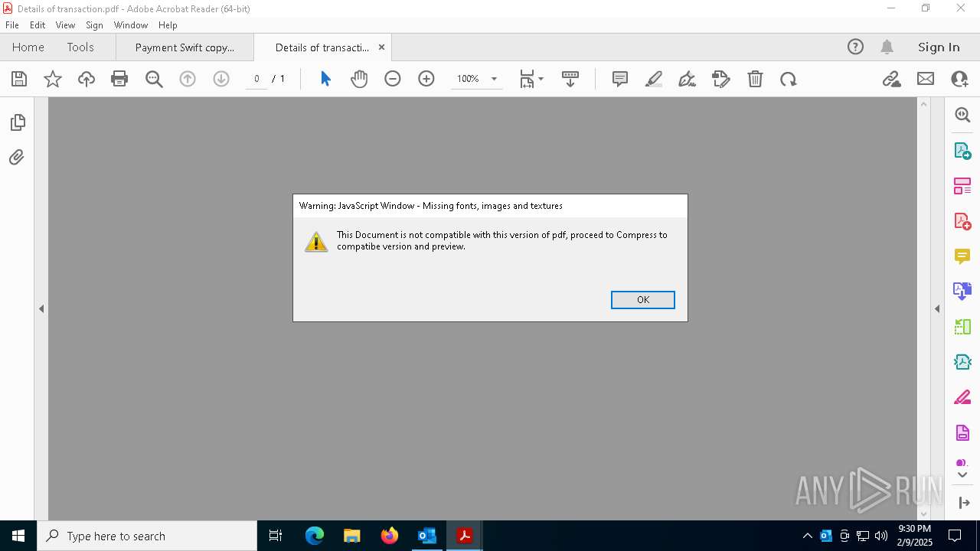Expand the left navigation pane arrow
This screenshot has width=980, height=551.
pos(41,309)
